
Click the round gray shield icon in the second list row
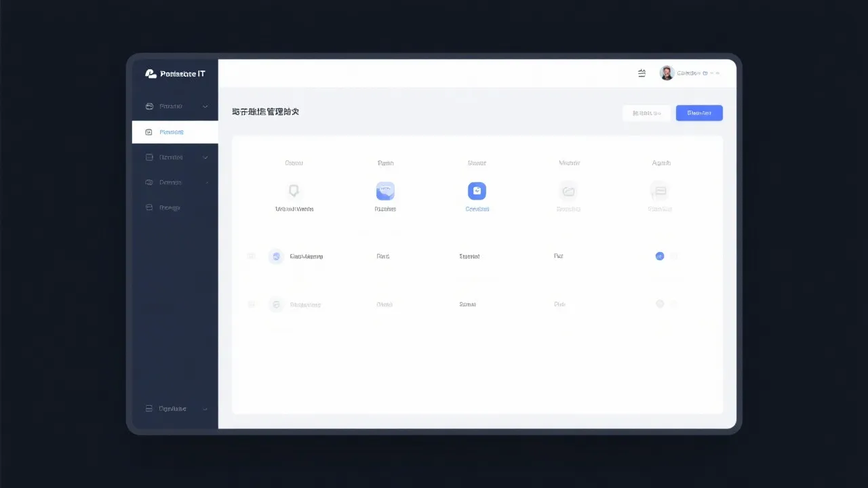tap(275, 304)
